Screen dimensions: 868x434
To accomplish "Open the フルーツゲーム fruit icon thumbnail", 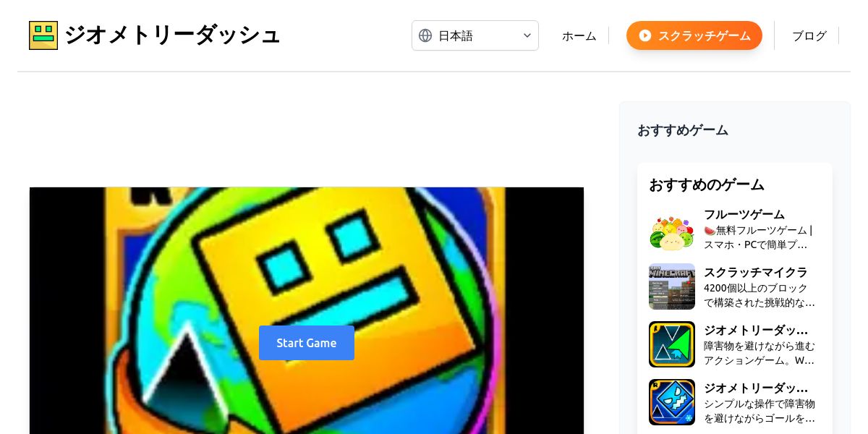I will [672, 229].
